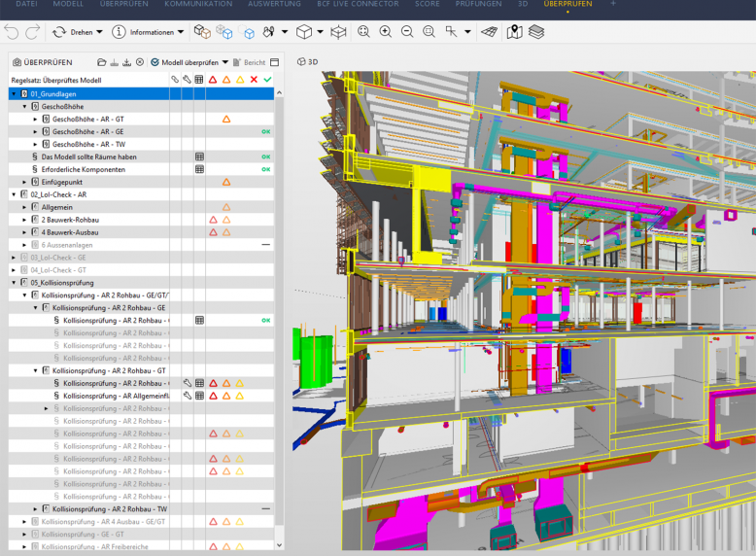Open the footprints tool dropdown arrow
Viewport: 756px width, 556px height.
[x=285, y=32]
